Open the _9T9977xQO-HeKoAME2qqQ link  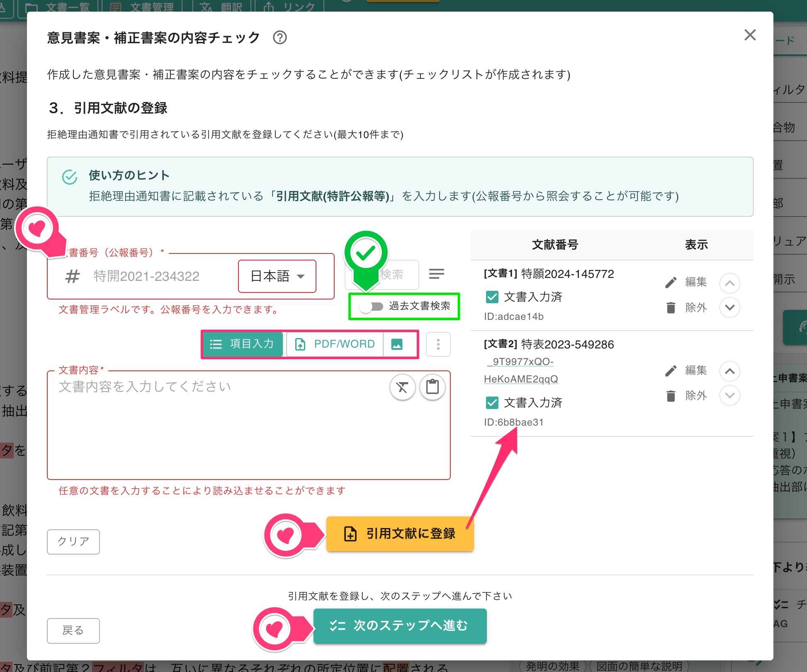(x=521, y=370)
